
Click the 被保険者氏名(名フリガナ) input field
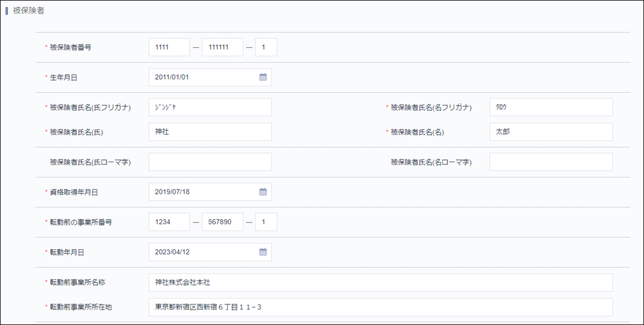tap(551, 107)
